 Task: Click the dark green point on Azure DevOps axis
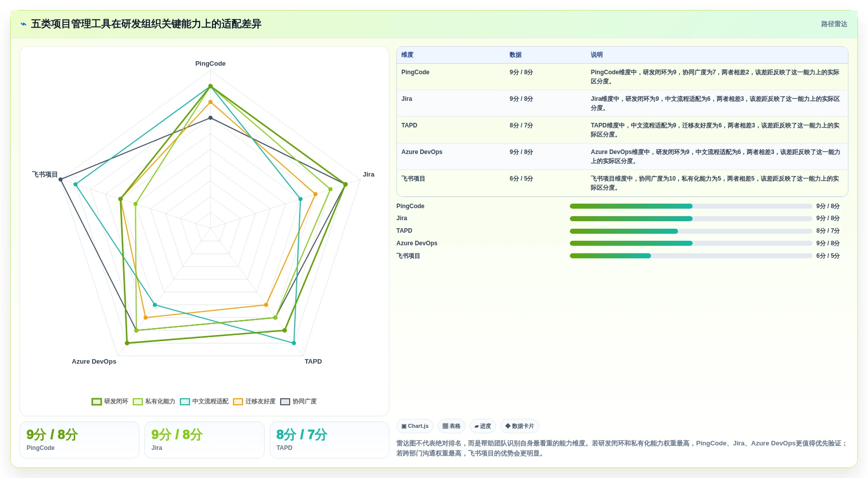click(x=127, y=343)
